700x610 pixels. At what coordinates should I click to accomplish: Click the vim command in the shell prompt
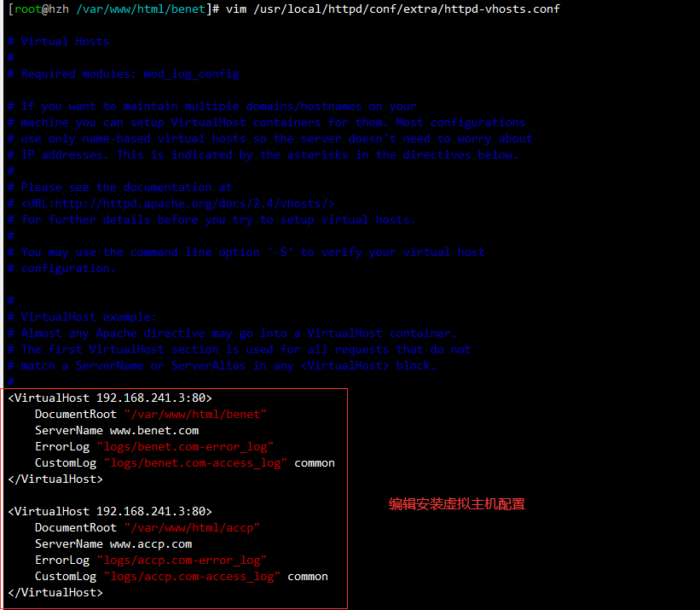(393, 9)
